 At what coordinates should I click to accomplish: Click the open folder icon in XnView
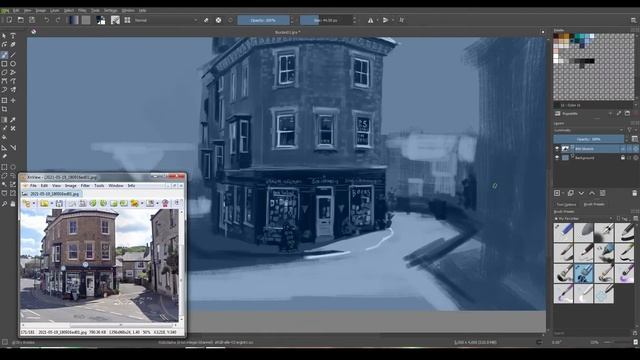tap(44, 203)
